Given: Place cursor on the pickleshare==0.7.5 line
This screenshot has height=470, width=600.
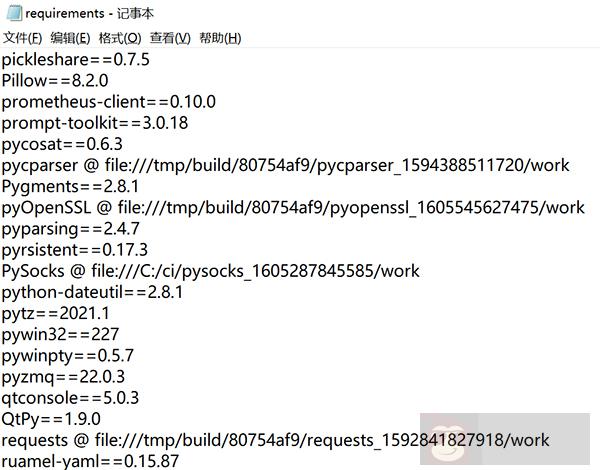Looking at the screenshot, I should pyautogui.click(x=75, y=60).
